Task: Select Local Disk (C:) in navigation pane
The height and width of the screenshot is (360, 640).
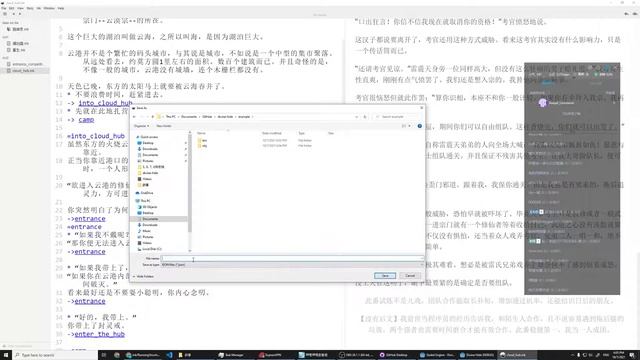Action: (x=152, y=249)
